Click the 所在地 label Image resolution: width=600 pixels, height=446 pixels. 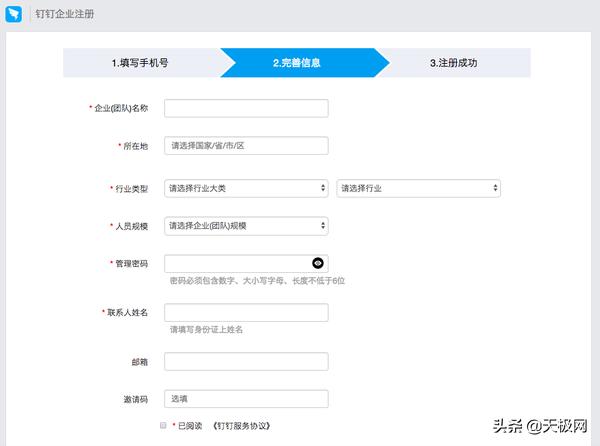tap(135, 146)
